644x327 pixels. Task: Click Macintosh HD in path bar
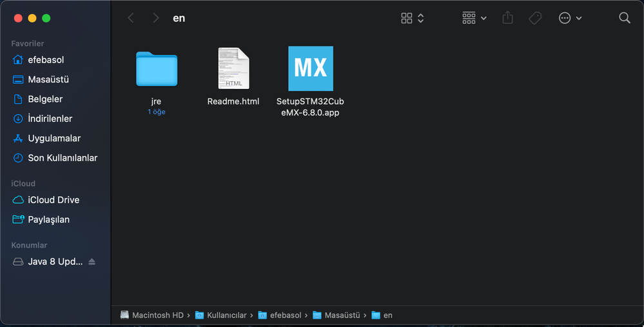tap(152, 315)
